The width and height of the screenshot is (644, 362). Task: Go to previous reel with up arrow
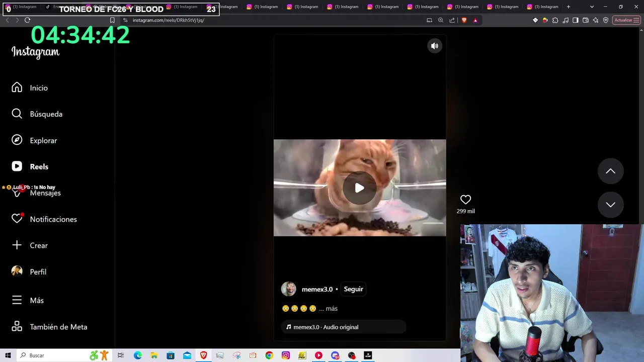(x=610, y=171)
